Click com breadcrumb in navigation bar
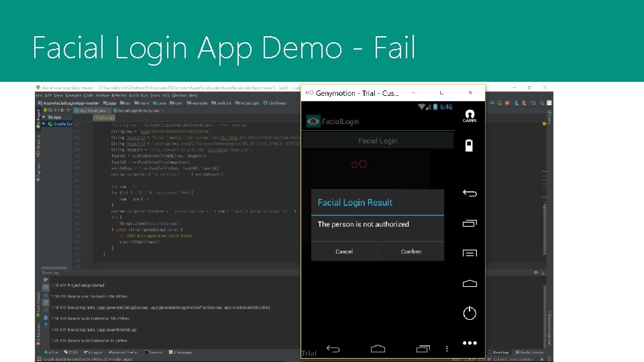Viewport: 644px width, 362px height. click(x=176, y=103)
